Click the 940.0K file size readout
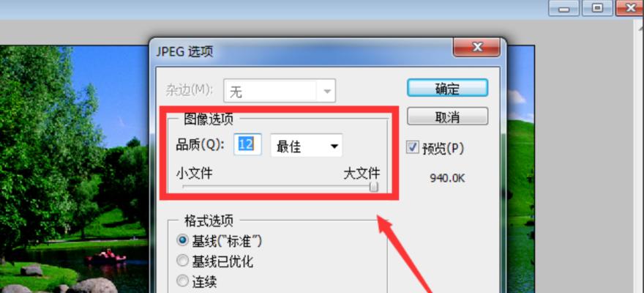 click(x=447, y=178)
